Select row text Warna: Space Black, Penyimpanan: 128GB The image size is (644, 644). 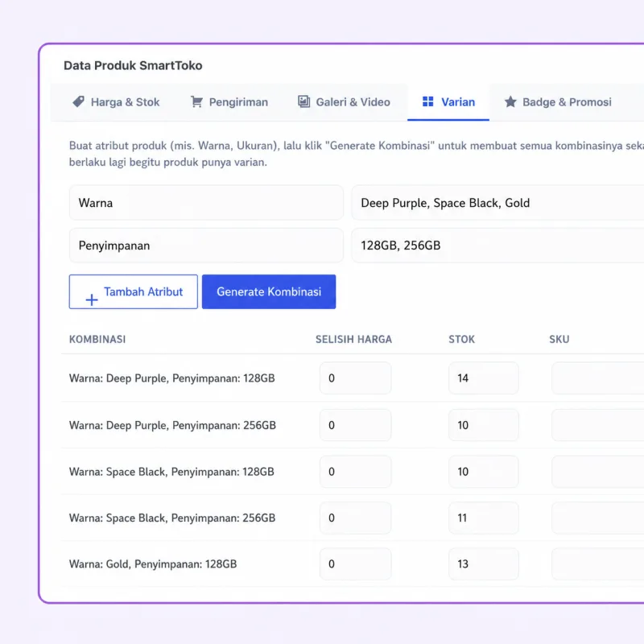pyautogui.click(x=171, y=472)
